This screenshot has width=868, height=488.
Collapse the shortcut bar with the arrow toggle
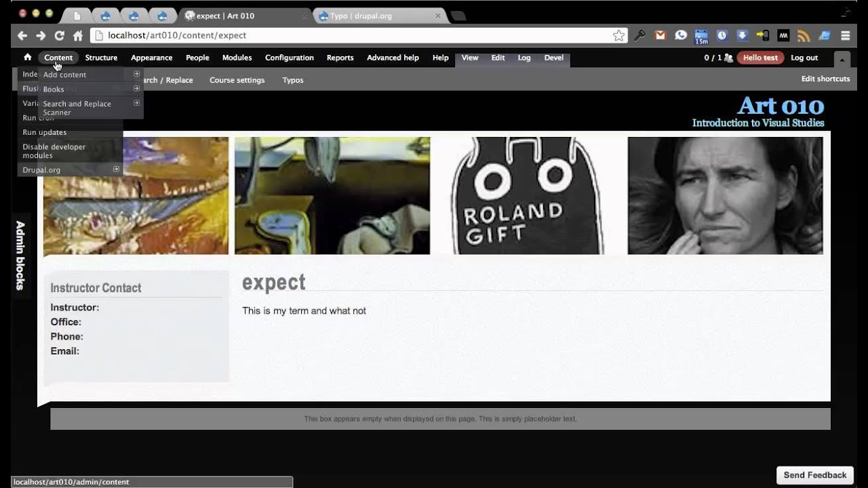842,59
